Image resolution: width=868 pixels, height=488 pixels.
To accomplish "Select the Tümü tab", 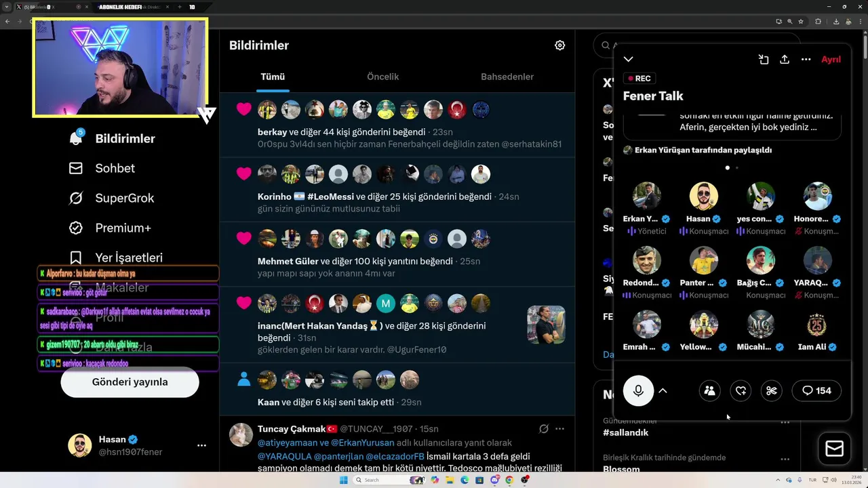I will pyautogui.click(x=273, y=77).
